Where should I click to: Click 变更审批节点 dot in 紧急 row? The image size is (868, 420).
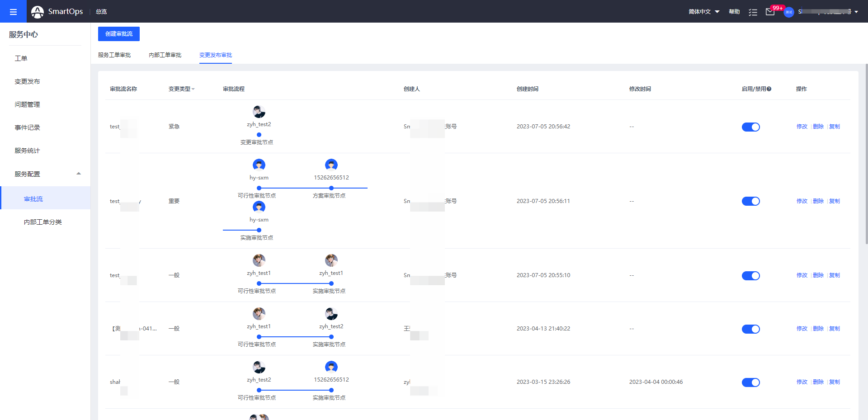[x=259, y=135]
